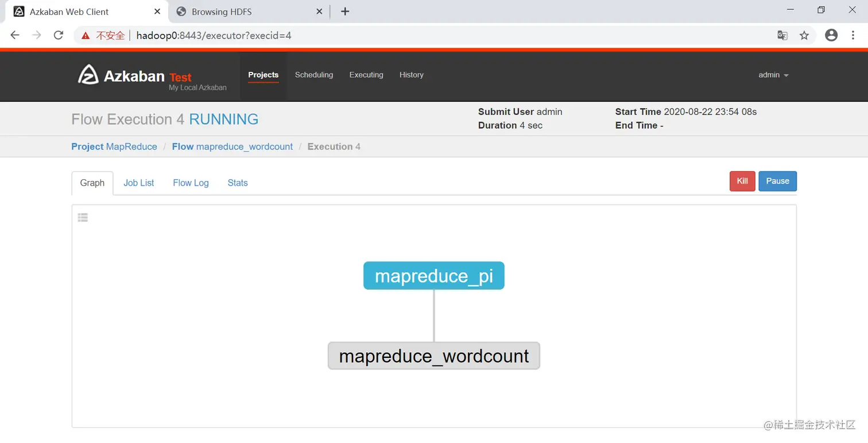868x443 pixels.
Task: Click the My Local Azkaban subtitle
Action: pos(197,88)
